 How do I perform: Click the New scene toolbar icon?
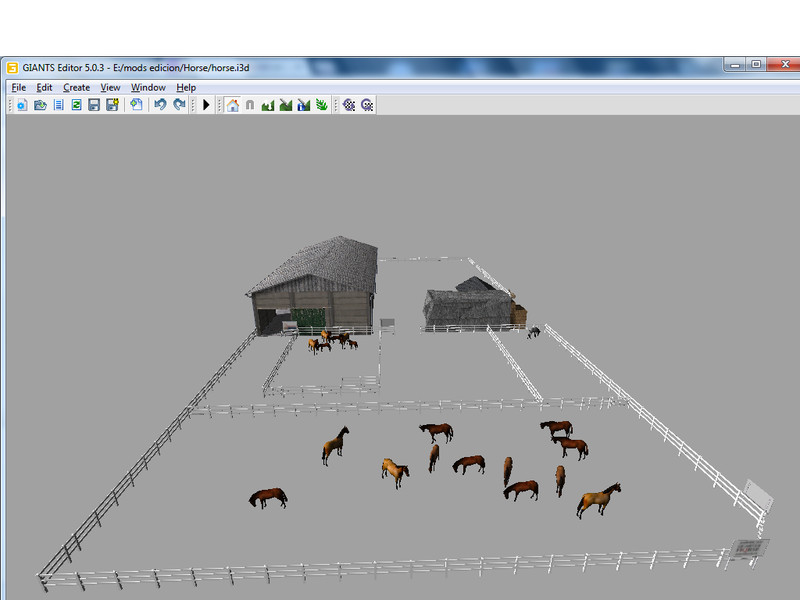coord(21,105)
